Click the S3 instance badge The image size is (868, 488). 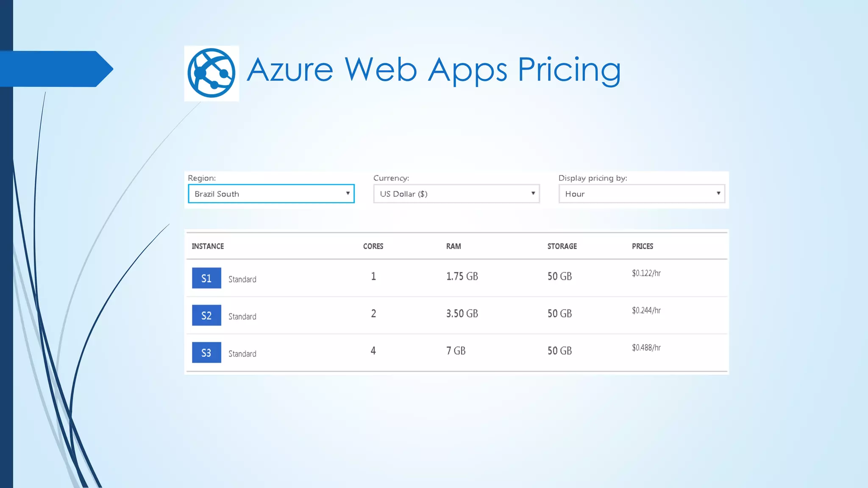pos(206,352)
